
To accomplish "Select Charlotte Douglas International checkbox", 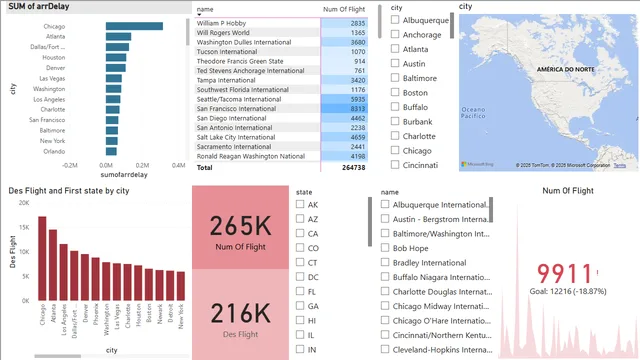I will click(385, 291).
